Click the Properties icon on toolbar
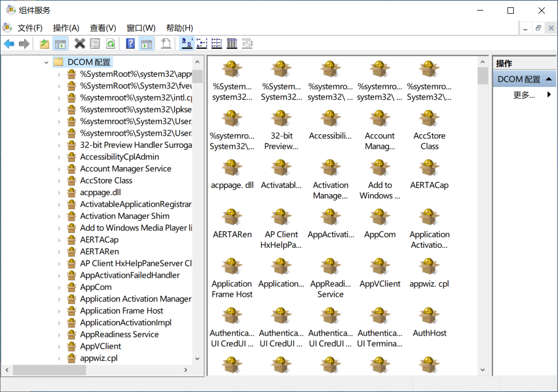558x392 pixels. (95, 44)
